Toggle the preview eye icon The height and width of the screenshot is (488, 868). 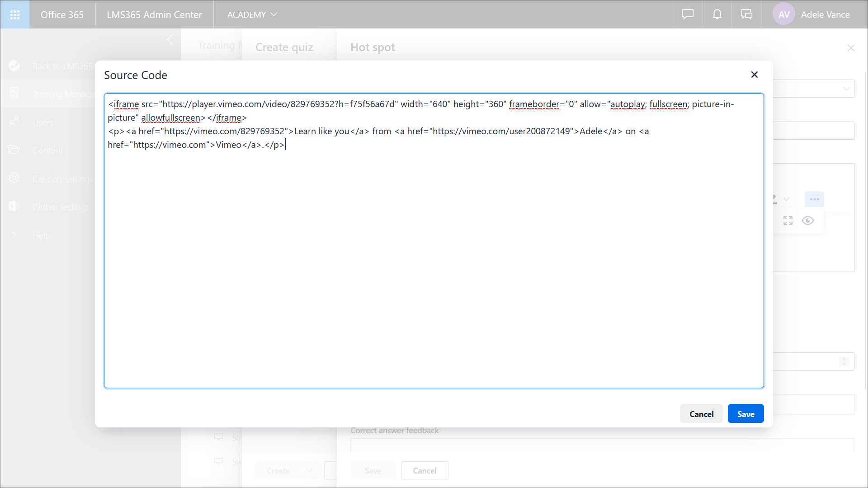(x=808, y=221)
